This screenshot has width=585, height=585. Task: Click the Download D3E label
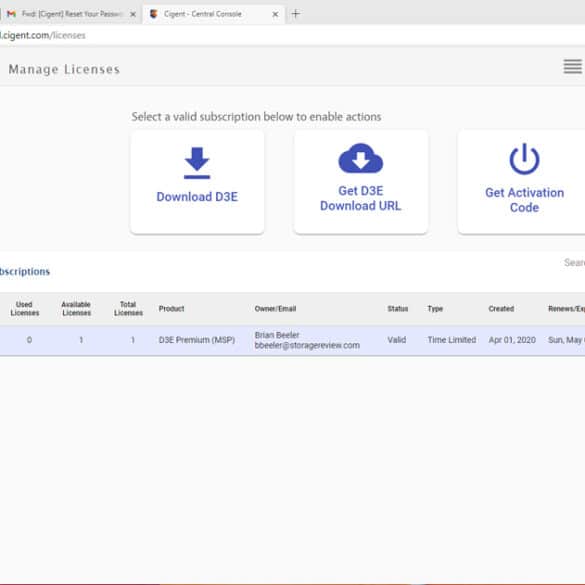point(197,197)
